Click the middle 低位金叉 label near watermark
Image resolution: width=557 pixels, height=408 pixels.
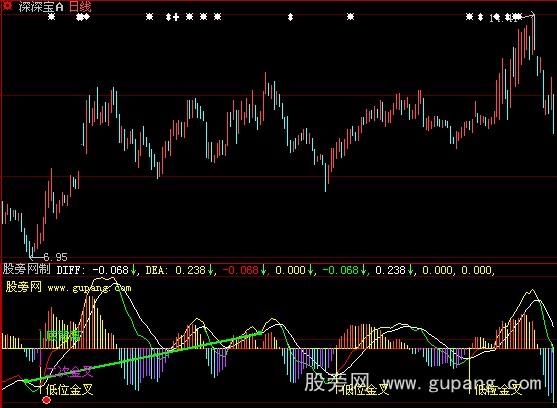pos(365,390)
